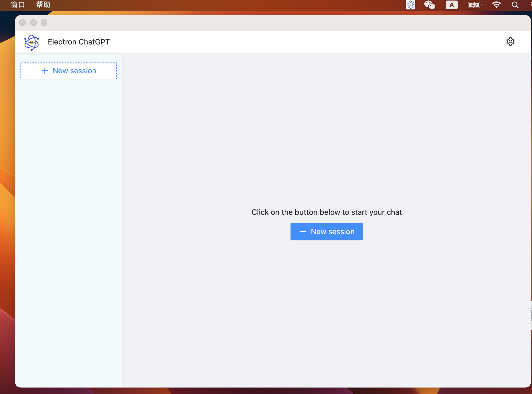Click the start your chat instruction text
The width and height of the screenshot is (532, 394).
click(x=327, y=212)
